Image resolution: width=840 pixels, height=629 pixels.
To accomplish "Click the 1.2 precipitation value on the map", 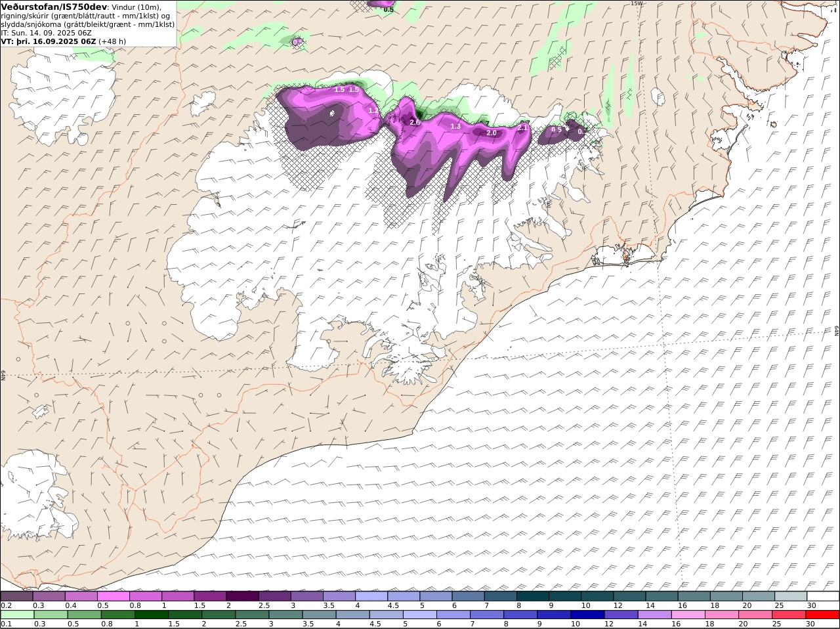I will coord(373,110).
